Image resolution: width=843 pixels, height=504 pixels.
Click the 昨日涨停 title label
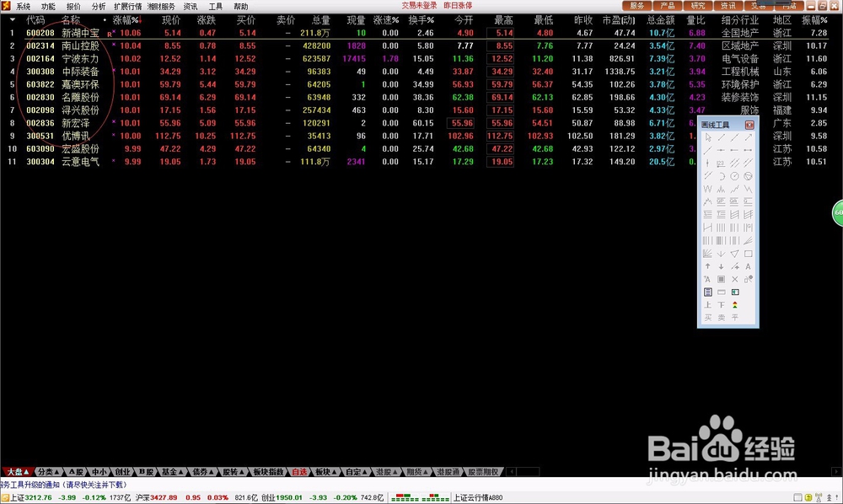(458, 5)
